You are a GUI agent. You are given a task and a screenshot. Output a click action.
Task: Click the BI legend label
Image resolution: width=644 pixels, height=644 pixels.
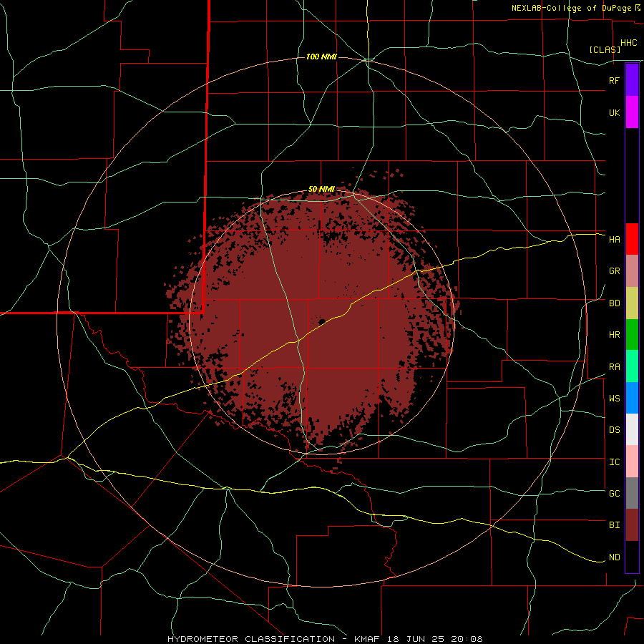[x=614, y=525]
